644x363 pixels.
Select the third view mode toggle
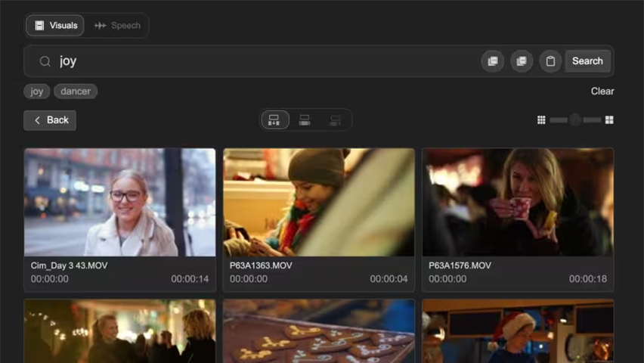coord(335,120)
